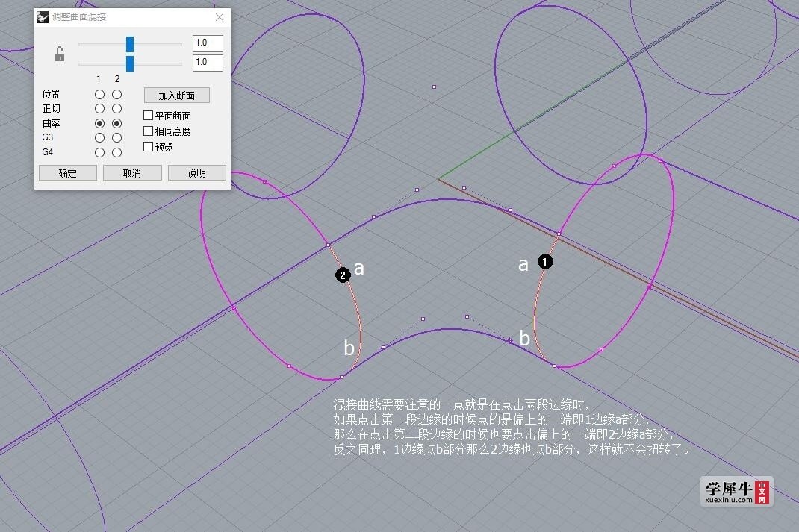
Task: Click the 曲率 row label
Action: 51,123
